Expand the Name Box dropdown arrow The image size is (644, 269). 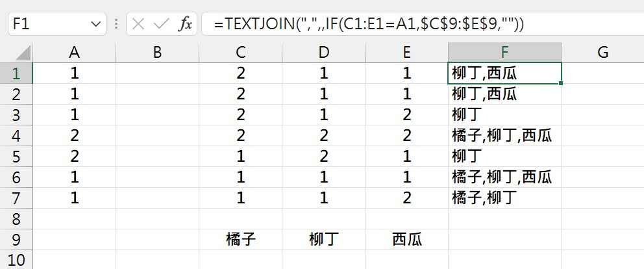(95, 24)
